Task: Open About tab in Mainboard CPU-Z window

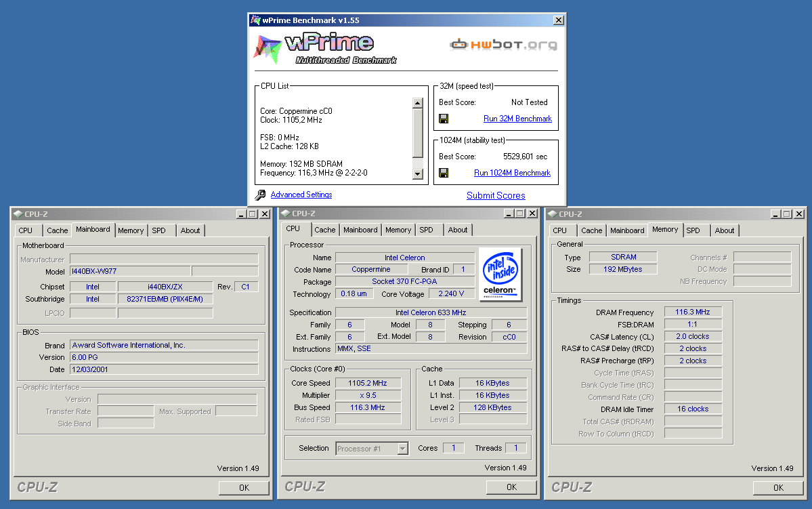Action: click(190, 230)
